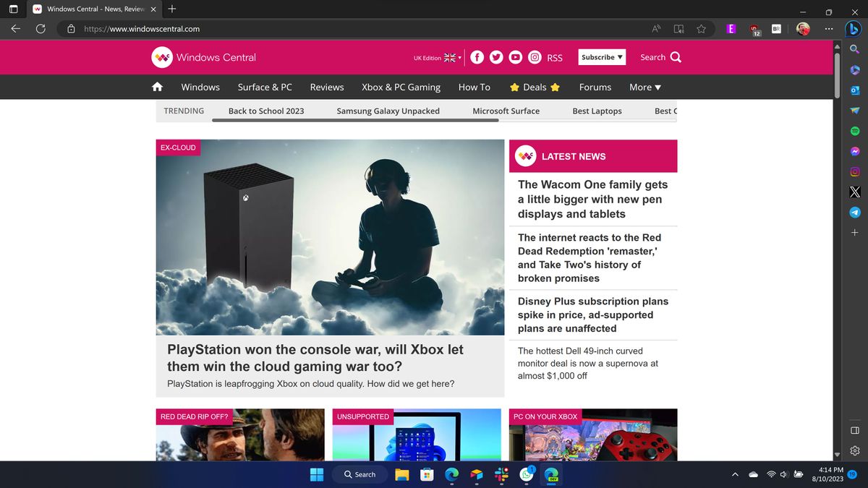Open a new browser tab
The height and width of the screenshot is (488, 868).
[x=171, y=9]
